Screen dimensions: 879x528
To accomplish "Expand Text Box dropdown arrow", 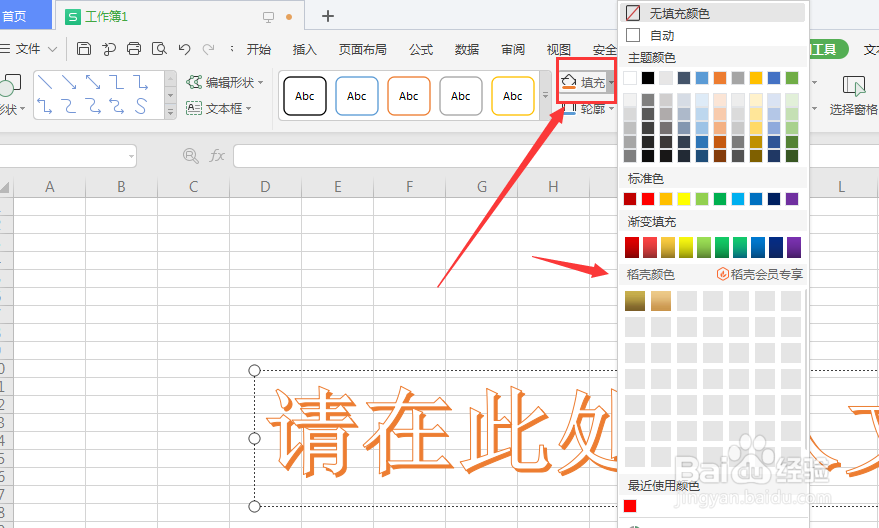I will (248, 109).
